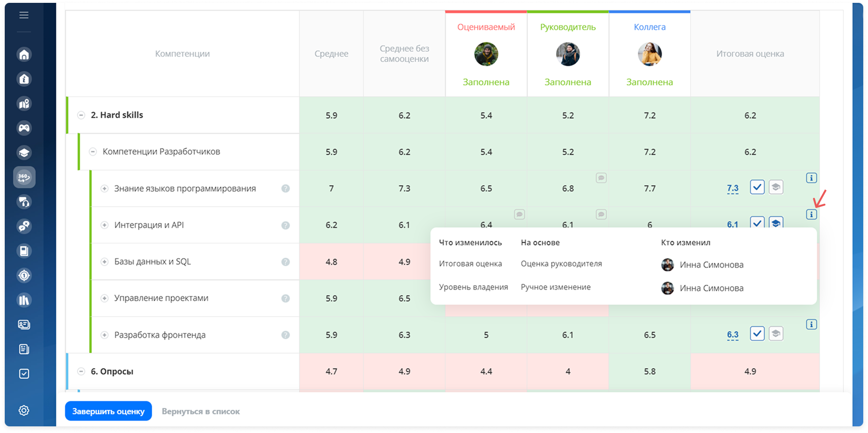Toggle checkmark in Интеграция и API row
Screen dimensions: 868x433
(x=757, y=222)
